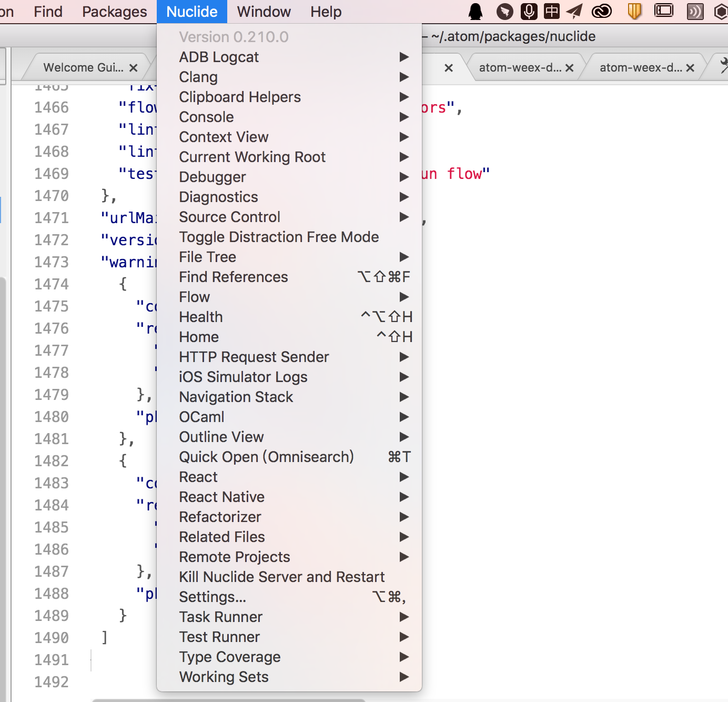Click the gray sound waves menu bar icon
Screen dimensions: 728x702
tap(695, 12)
